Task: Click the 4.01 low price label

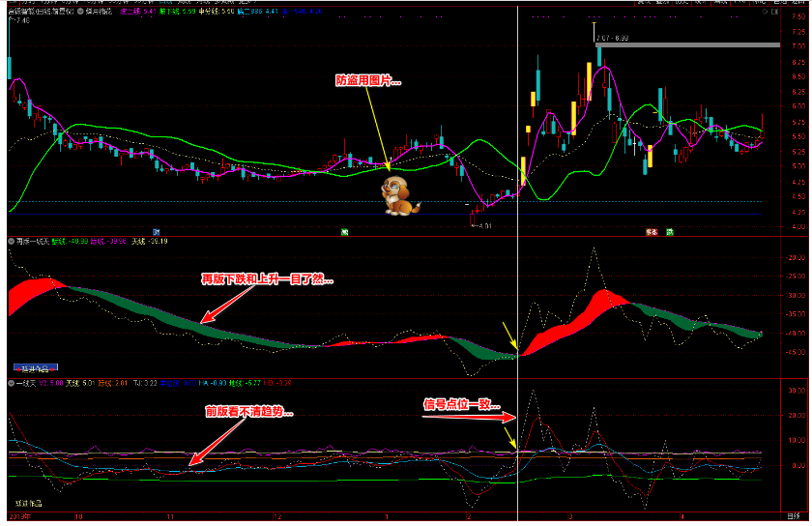Action: (x=482, y=226)
